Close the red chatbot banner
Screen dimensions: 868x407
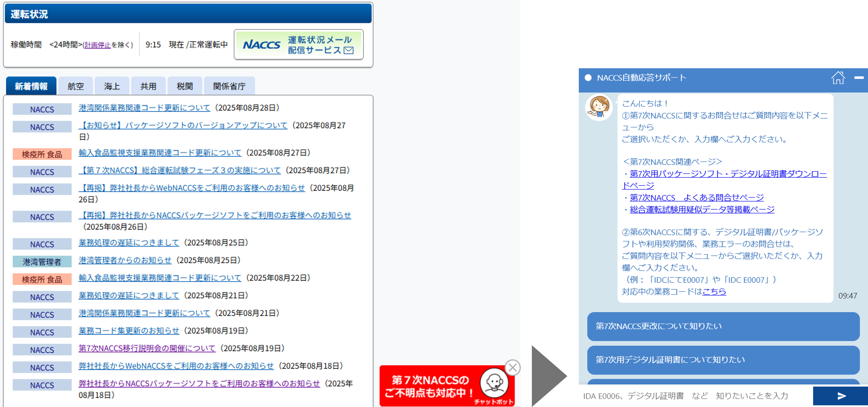coord(513,368)
